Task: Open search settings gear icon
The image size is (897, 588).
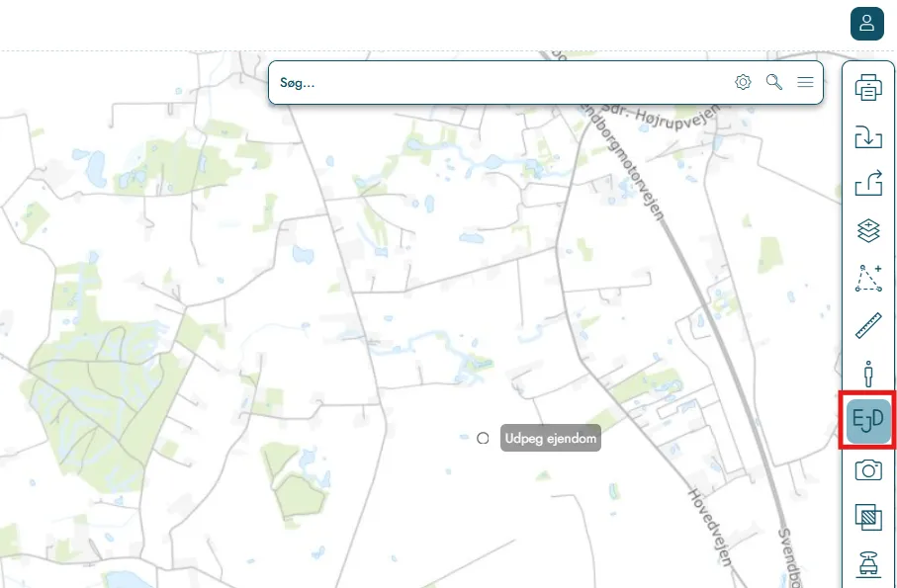Action: (743, 82)
